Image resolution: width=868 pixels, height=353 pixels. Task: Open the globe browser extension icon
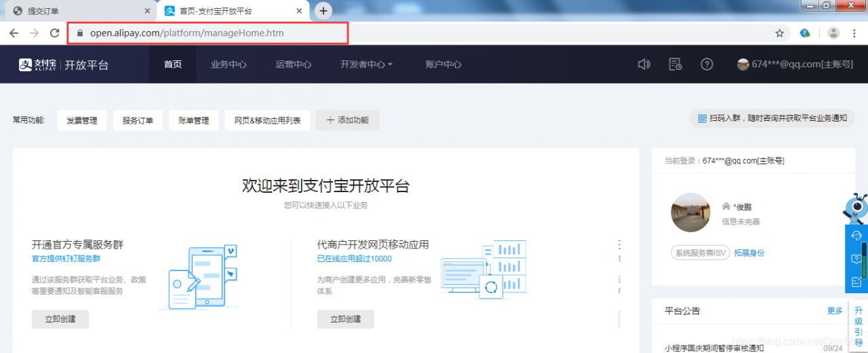pyautogui.click(x=806, y=33)
